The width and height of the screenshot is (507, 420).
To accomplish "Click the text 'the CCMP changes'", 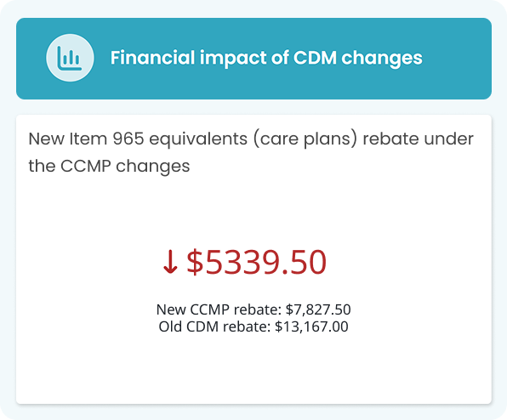I will pos(109,167).
